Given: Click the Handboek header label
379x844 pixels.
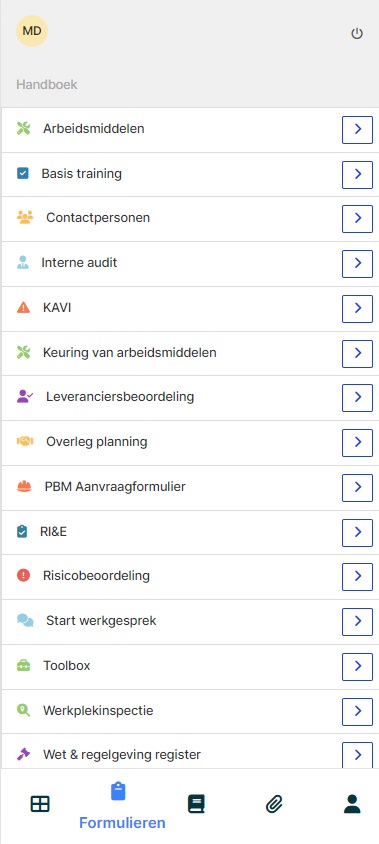Looking at the screenshot, I should click(x=47, y=85).
